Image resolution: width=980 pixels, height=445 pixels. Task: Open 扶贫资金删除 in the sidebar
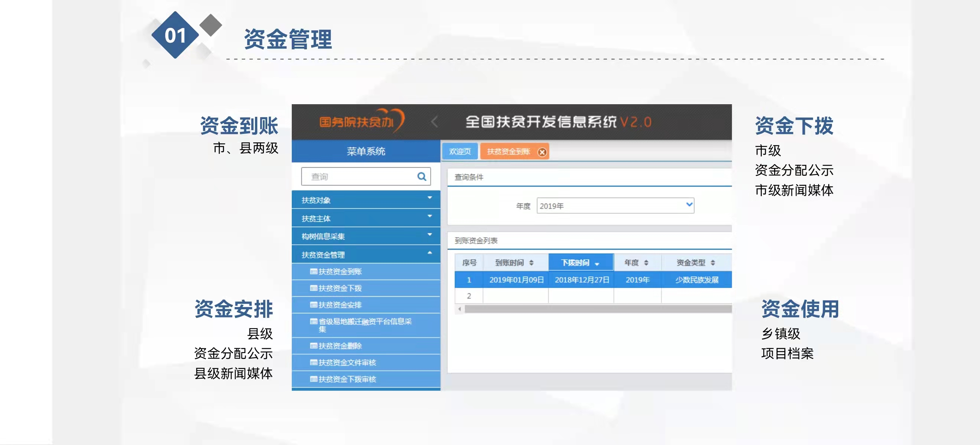(366, 346)
